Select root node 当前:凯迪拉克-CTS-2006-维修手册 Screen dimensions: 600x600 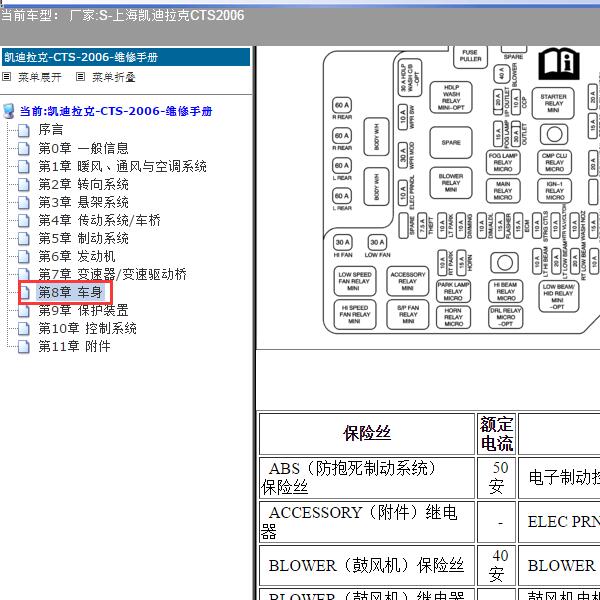coord(116,111)
